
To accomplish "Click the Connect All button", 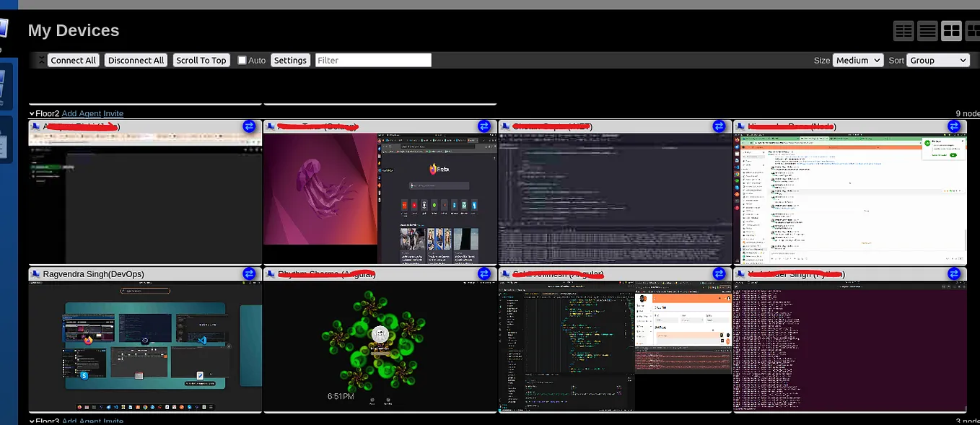I will click(x=73, y=61).
